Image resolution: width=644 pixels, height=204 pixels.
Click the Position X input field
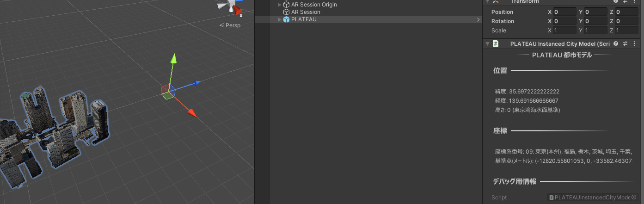tap(564, 12)
